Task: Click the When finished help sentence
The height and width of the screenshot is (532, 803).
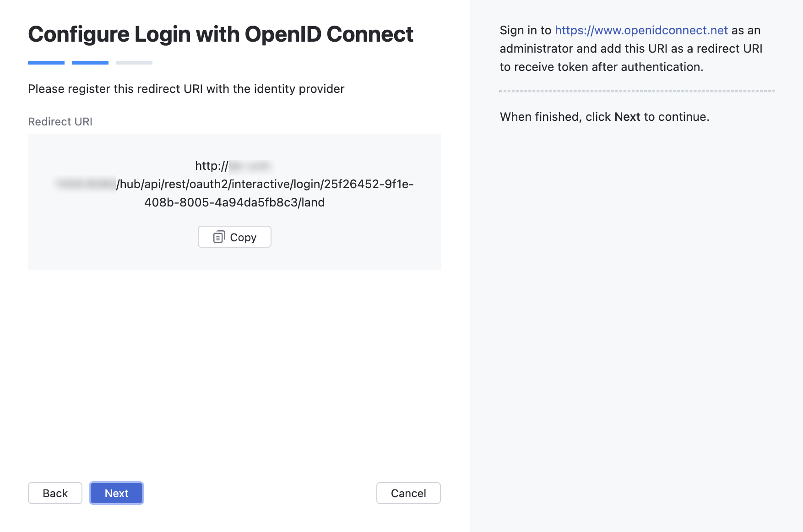Action: pos(604,117)
